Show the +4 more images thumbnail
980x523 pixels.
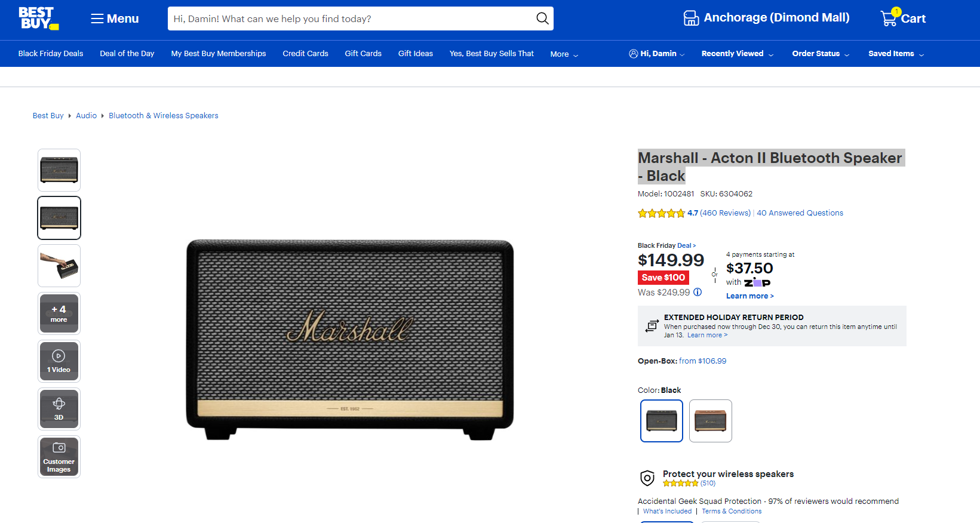59,313
